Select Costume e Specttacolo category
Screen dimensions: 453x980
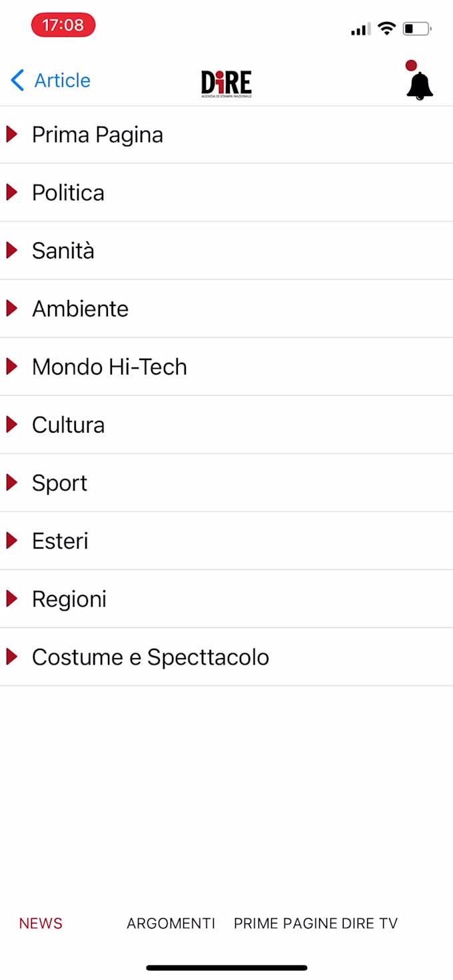(x=151, y=657)
